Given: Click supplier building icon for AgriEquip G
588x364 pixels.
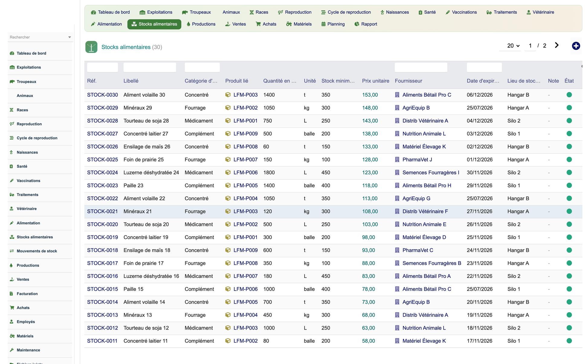Looking at the screenshot, I should tap(397, 198).
